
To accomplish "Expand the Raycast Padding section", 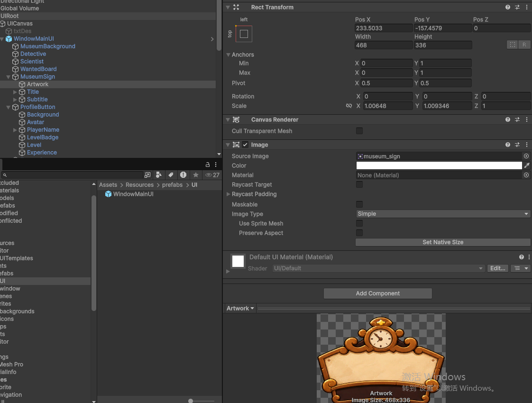I will pos(229,194).
